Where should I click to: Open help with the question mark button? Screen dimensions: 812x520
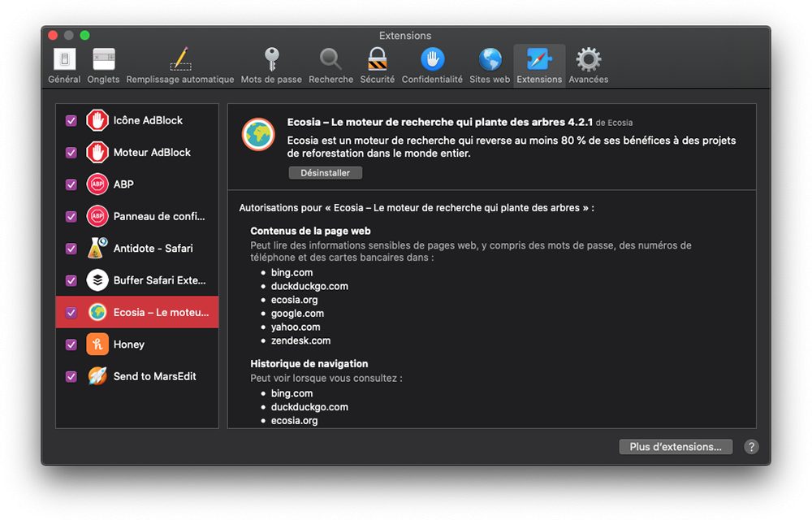point(751,447)
